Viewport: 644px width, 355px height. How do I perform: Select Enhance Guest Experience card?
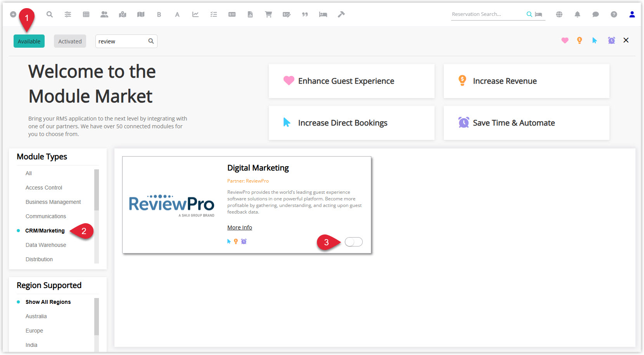tap(351, 81)
